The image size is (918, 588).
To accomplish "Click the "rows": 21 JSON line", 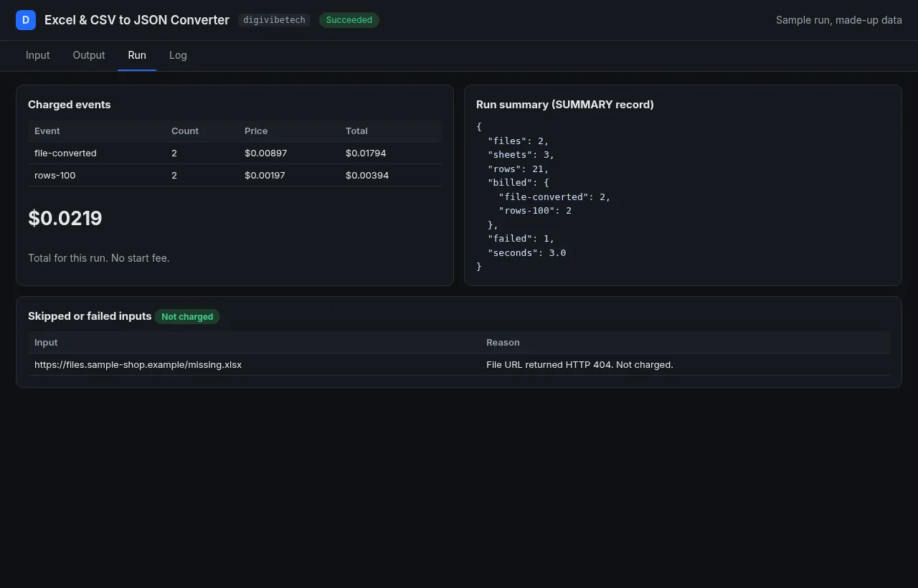I will point(518,169).
